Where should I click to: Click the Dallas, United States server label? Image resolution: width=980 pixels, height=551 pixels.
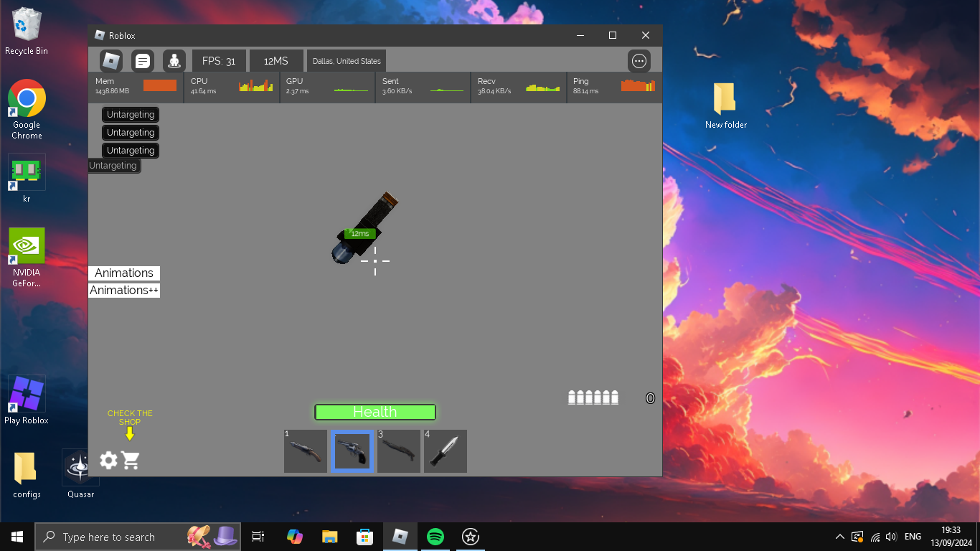click(x=347, y=61)
